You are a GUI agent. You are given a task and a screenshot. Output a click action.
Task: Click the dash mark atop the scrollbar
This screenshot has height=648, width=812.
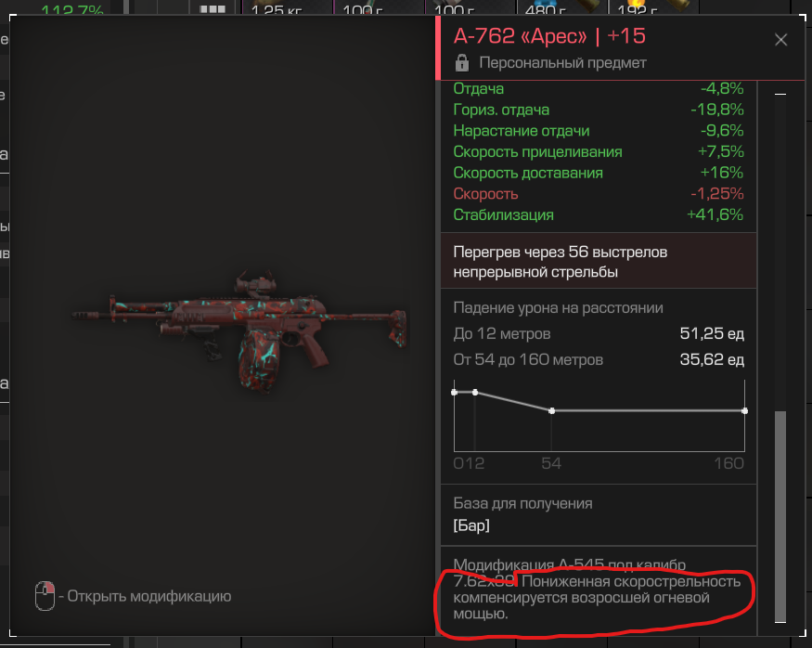(x=780, y=95)
